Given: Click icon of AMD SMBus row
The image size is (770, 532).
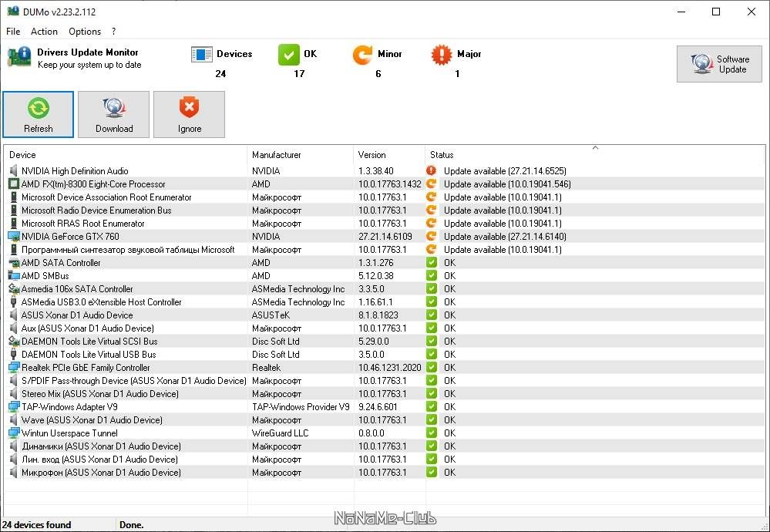Looking at the screenshot, I should pos(14,275).
